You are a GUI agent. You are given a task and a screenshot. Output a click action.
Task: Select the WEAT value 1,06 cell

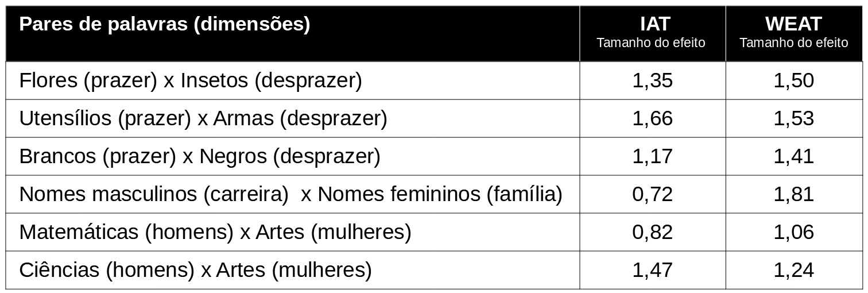pos(793,232)
